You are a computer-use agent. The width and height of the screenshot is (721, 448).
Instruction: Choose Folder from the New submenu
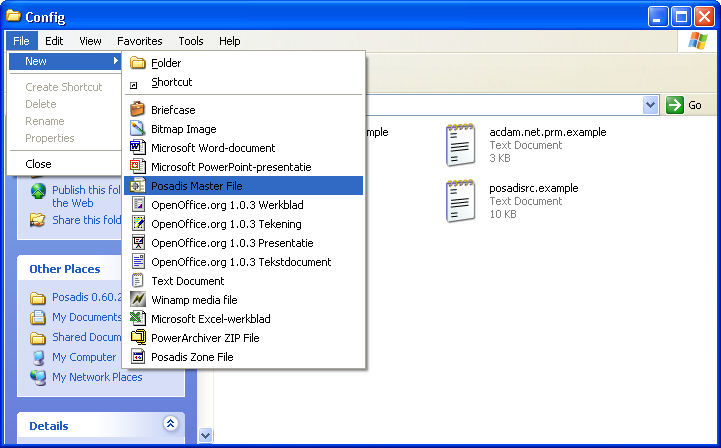tap(165, 63)
